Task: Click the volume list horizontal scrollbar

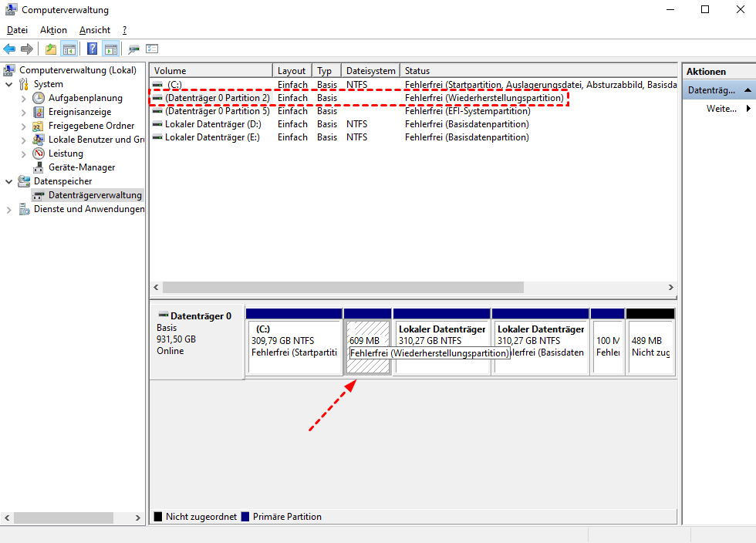Action: [x=343, y=287]
